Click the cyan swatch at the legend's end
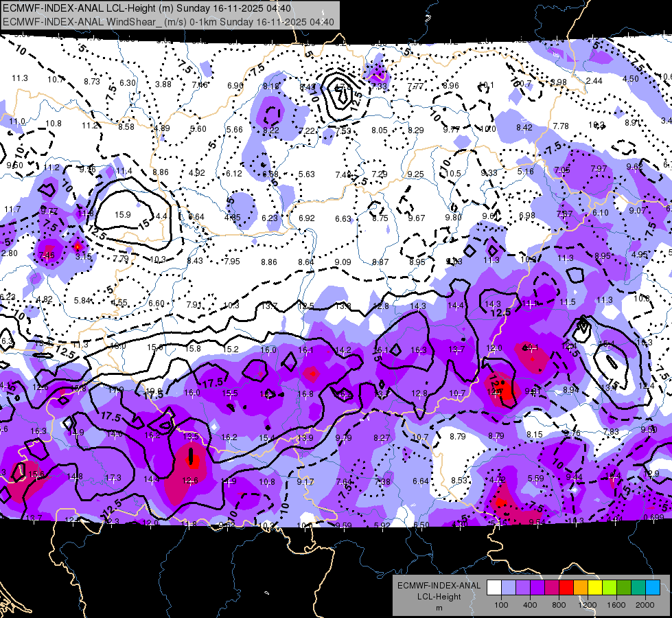672x618 pixels. [x=653, y=587]
